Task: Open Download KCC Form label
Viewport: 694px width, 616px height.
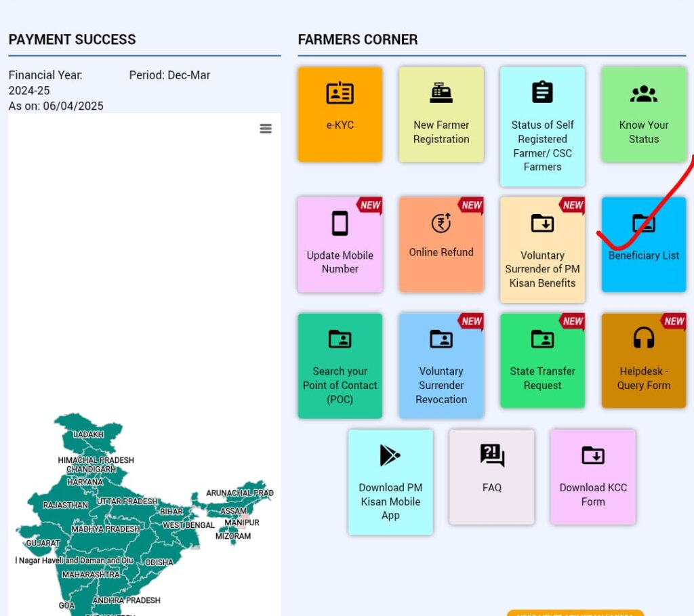Action: [x=593, y=494]
